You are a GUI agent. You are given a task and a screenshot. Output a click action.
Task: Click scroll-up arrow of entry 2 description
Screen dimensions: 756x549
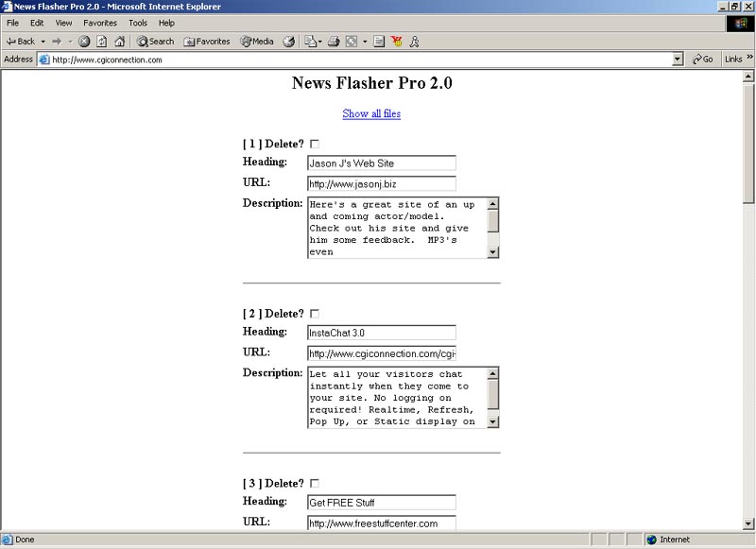pos(492,373)
